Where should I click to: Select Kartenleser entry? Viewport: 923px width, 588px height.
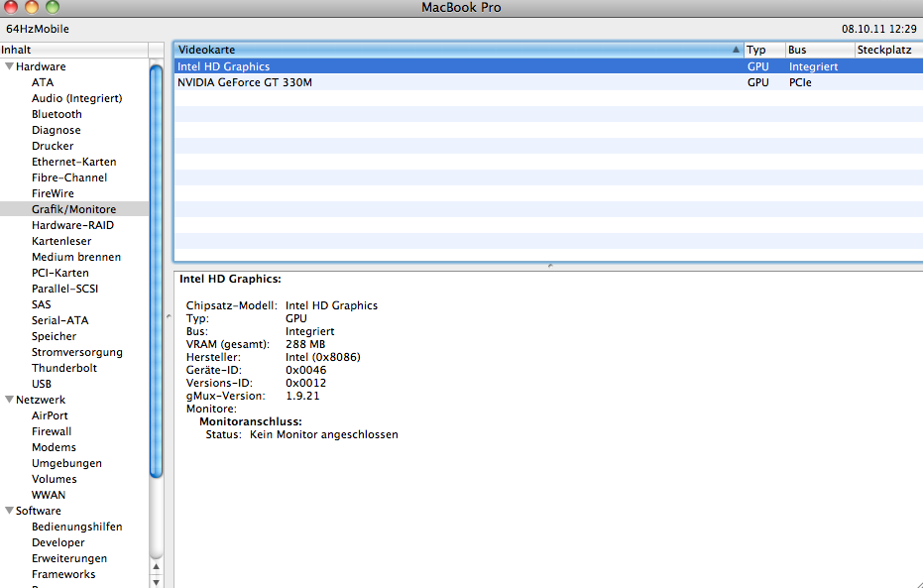61,241
